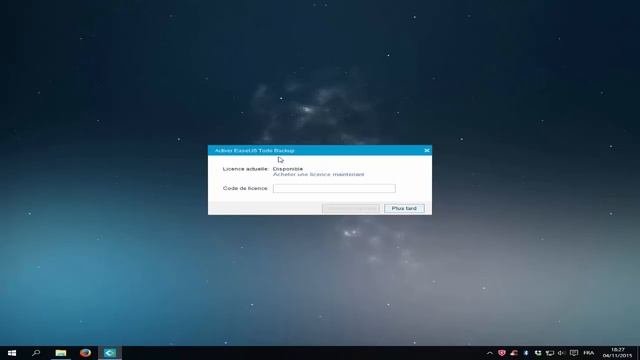Viewport: 640px width, 360px height.
Task: Click the 'Plus tard' button
Action: point(404,209)
